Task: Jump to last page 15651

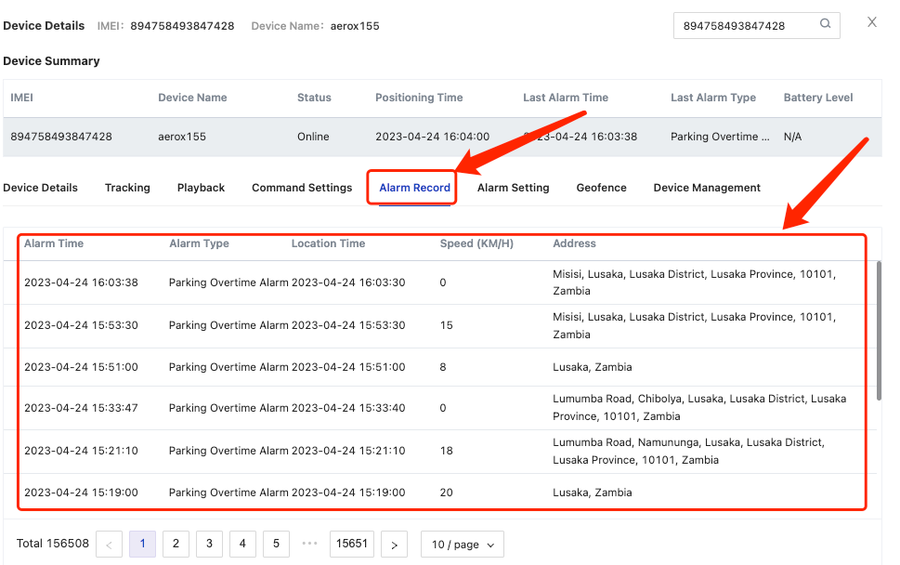Action: pyautogui.click(x=352, y=544)
